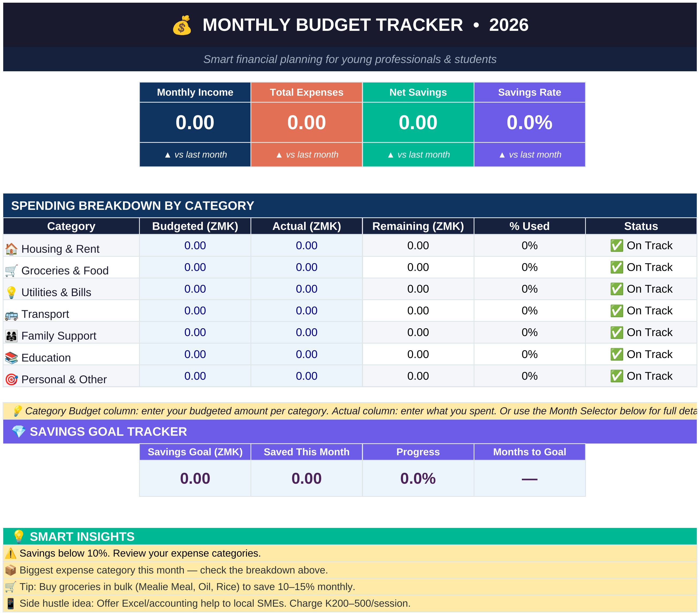
Task: Click the % Used column header
Action: tap(529, 226)
